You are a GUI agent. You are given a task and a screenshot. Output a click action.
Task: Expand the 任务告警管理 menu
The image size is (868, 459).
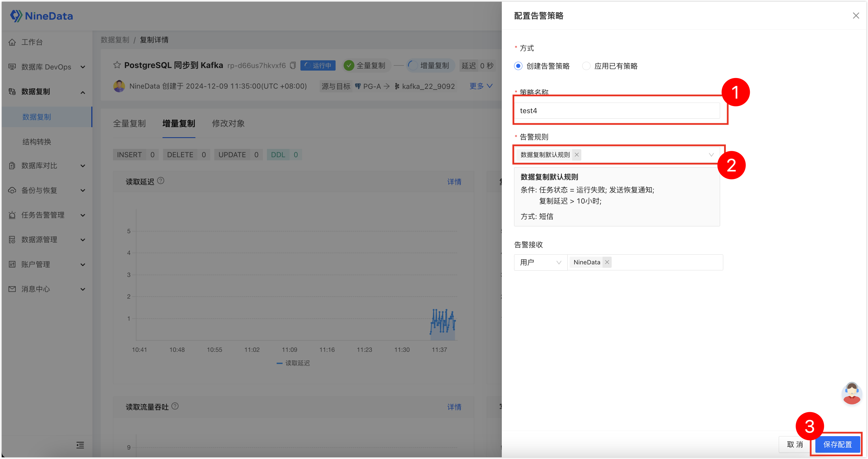click(83, 215)
